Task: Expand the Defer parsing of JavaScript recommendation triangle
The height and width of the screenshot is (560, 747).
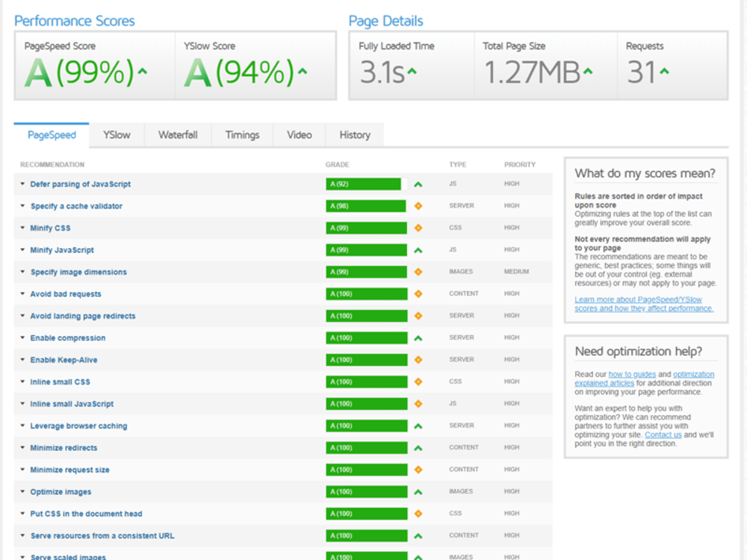Action: pos(22,184)
